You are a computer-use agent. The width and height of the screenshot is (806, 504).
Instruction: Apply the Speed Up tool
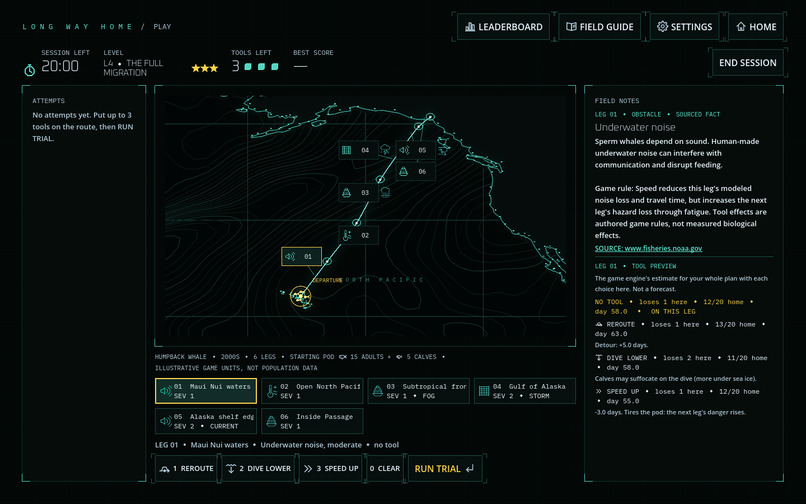pyautogui.click(x=331, y=469)
